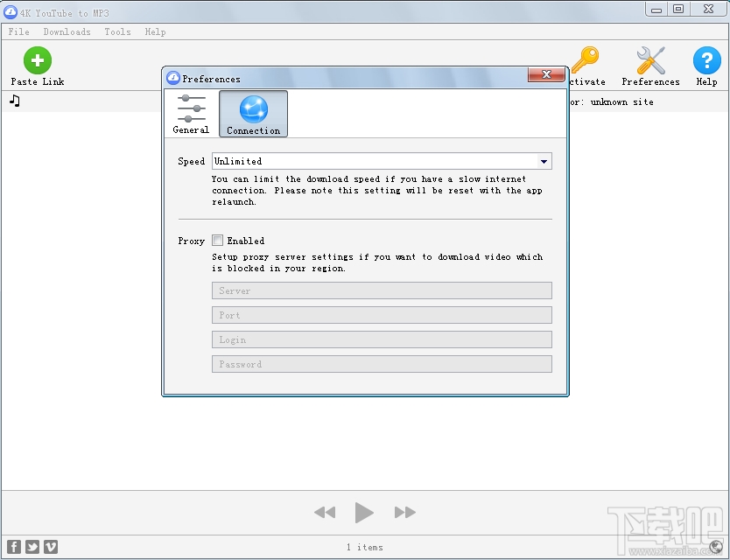Click the Twitter icon at bottom left
Screen dimensions: 730x560
[32, 546]
